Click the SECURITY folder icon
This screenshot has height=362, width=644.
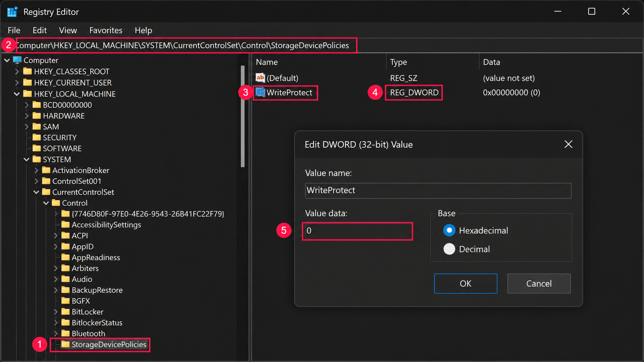37,137
